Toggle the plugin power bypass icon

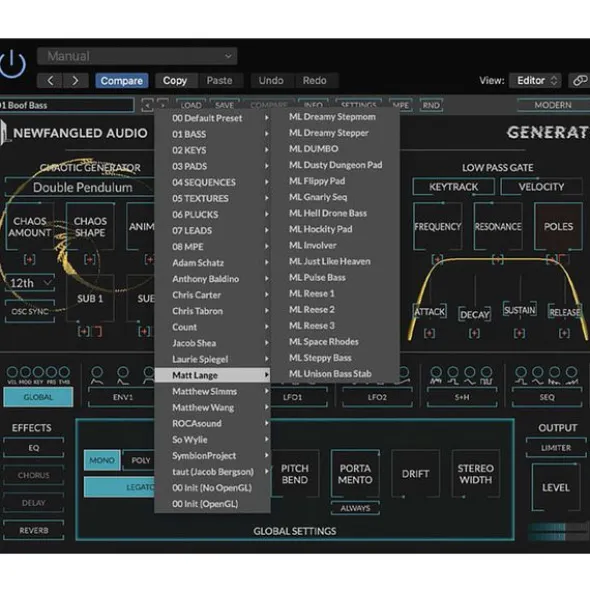[12, 64]
